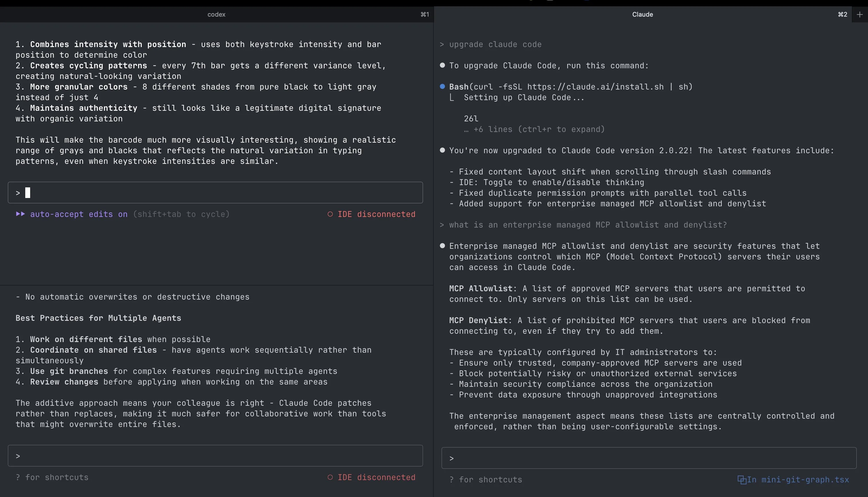868x497 pixels.
Task: Focus the bottom-left prompt input box
Action: 215,456
